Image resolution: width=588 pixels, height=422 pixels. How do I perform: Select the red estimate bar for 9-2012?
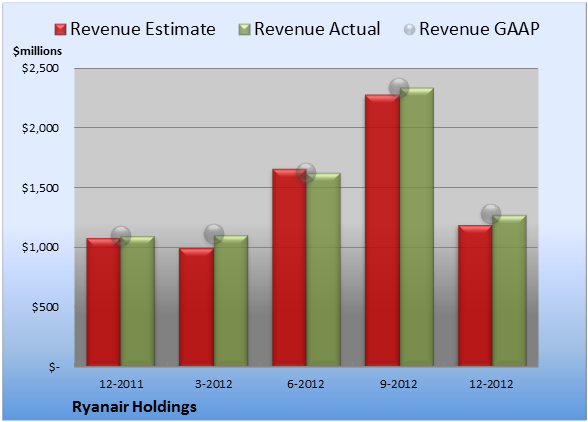pyautogui.click(x=382, y=230)
